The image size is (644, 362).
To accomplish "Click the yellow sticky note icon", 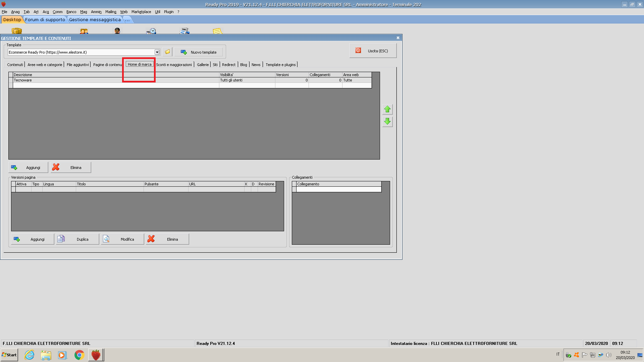I will click(x=217, y=31).
